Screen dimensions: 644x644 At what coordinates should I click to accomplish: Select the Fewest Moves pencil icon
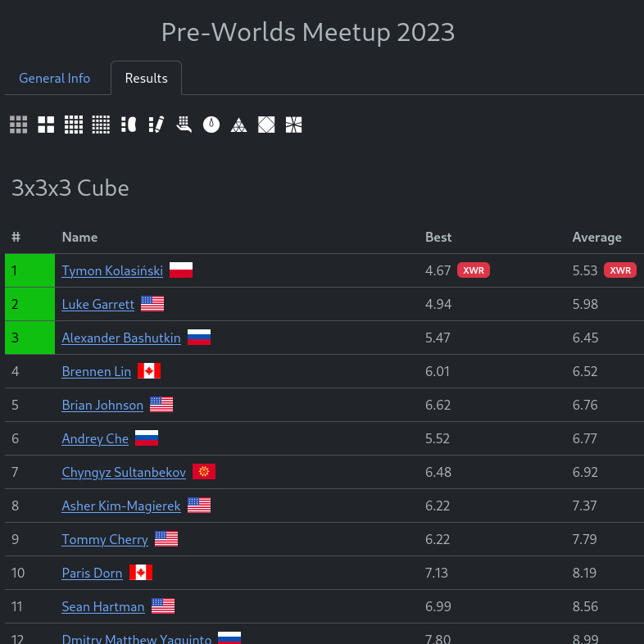coord(156,125)
